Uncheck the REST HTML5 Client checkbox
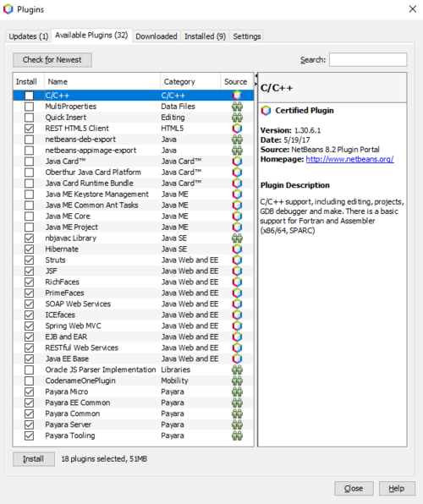 tap(29, 129)
